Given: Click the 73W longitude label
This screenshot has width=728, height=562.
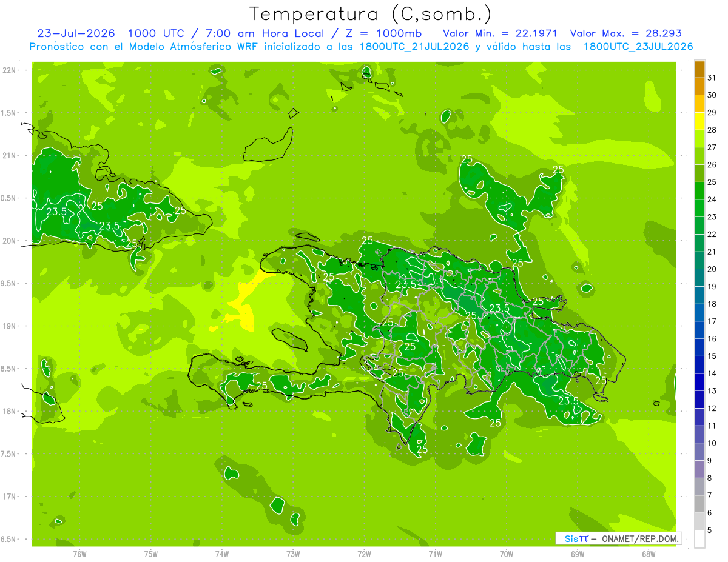Looking at the screenshot, I should (x=293, y=554).
